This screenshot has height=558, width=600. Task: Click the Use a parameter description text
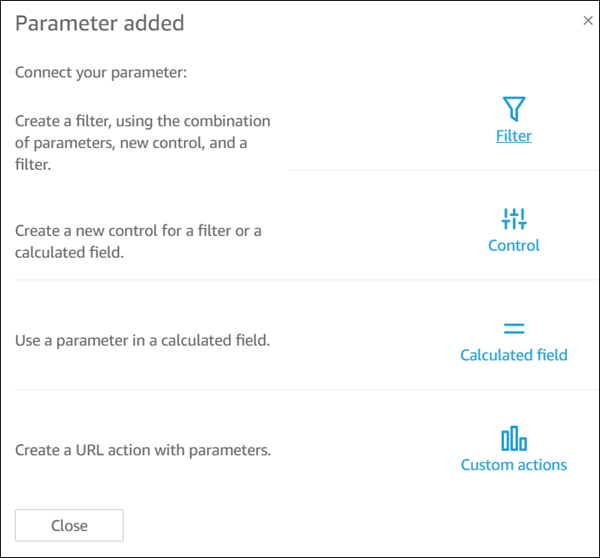(142, 340)
